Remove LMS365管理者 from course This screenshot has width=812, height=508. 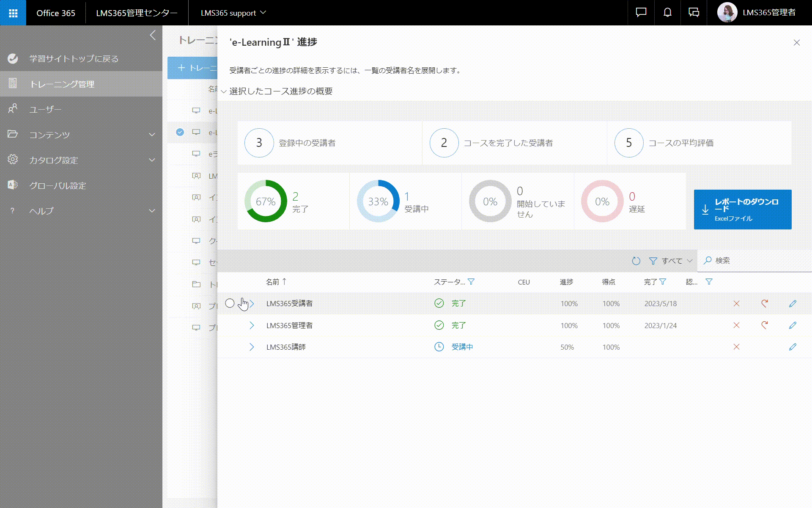[736, 325]
